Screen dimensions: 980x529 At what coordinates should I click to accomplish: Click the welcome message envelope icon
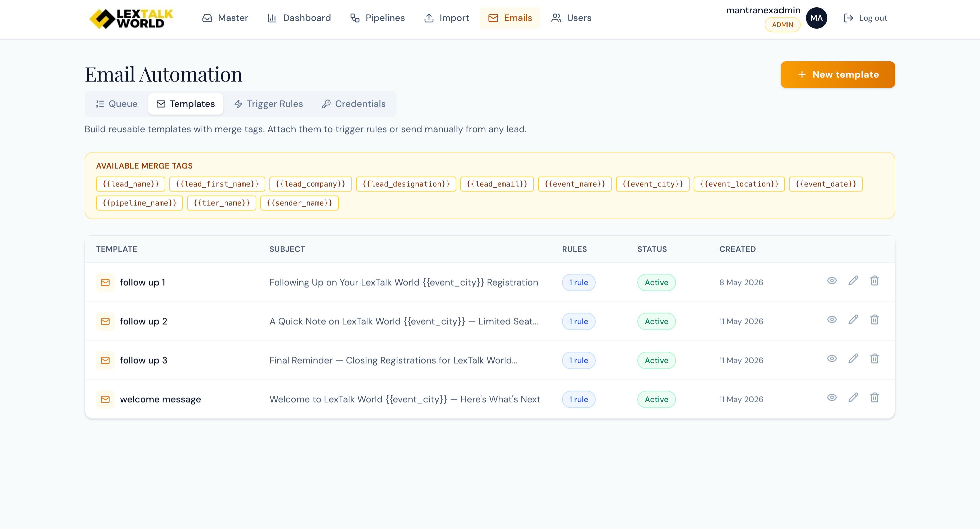[x=105, y=399]
